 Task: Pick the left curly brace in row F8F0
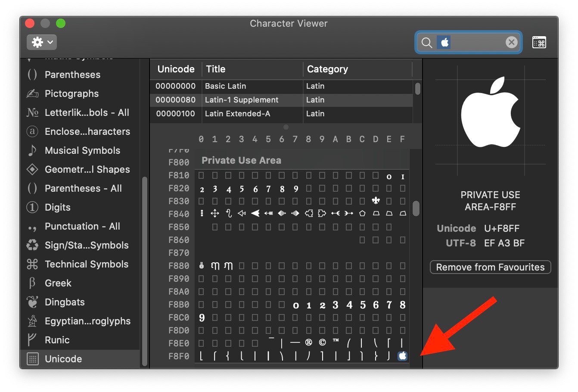click(228, 356)
